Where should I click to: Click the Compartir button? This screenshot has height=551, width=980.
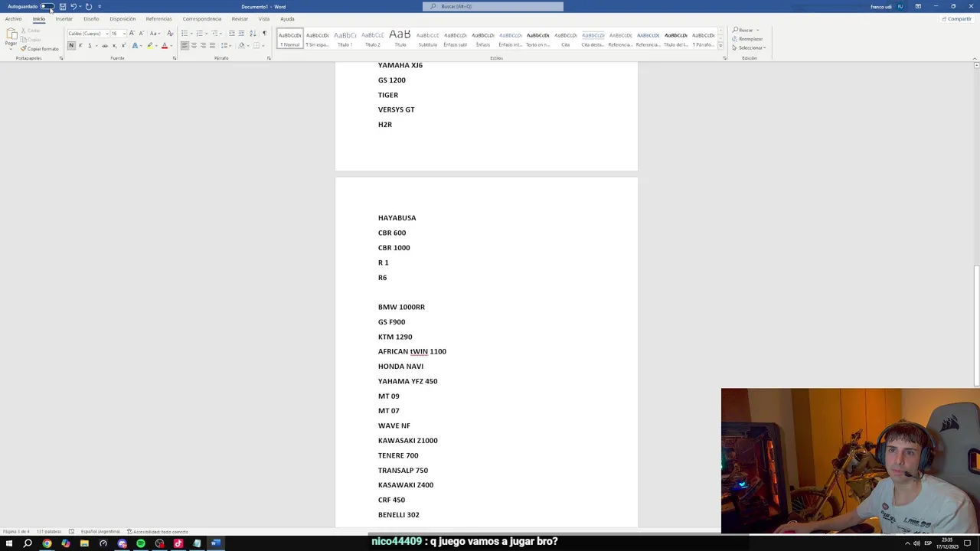(x=957, y=19)
